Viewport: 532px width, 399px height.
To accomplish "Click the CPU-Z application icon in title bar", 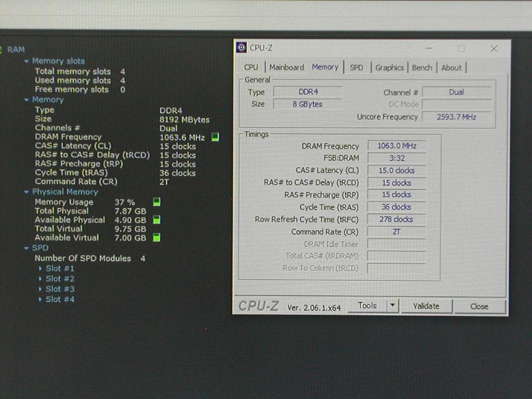I will (x=241, y=48).
